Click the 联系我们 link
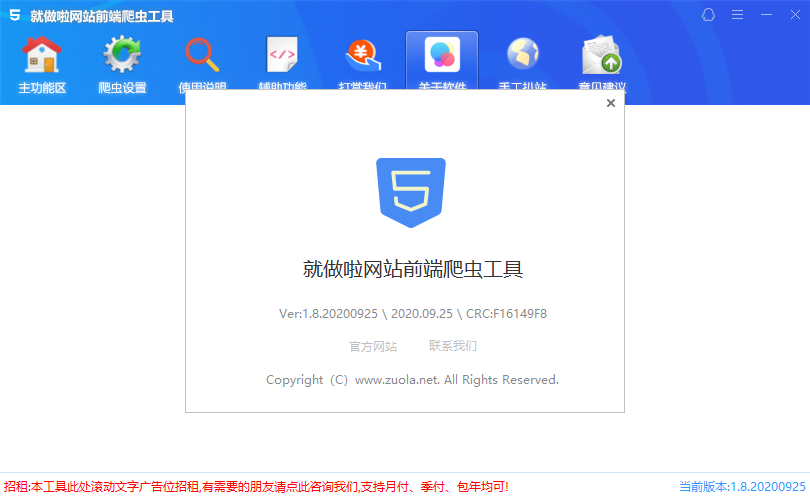The width and height of the screenshot is (810, 501). pyautogui.click(x=453, y=346)
